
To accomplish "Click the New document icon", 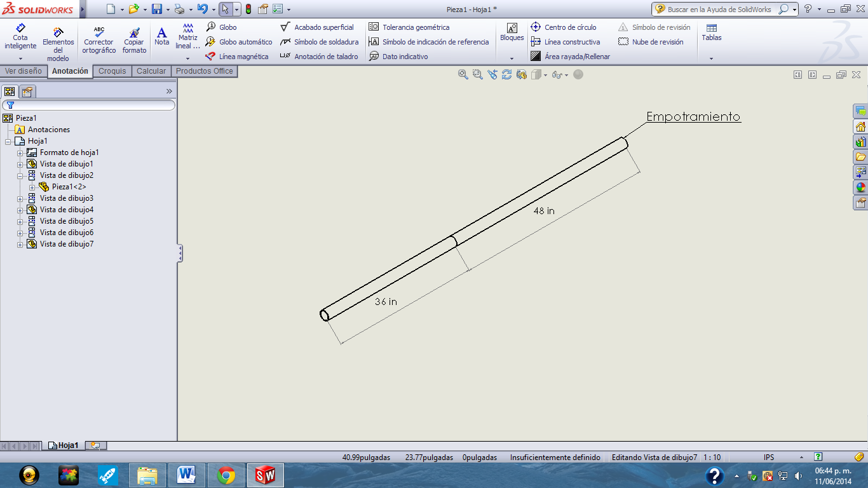I will tap(111, 9).
